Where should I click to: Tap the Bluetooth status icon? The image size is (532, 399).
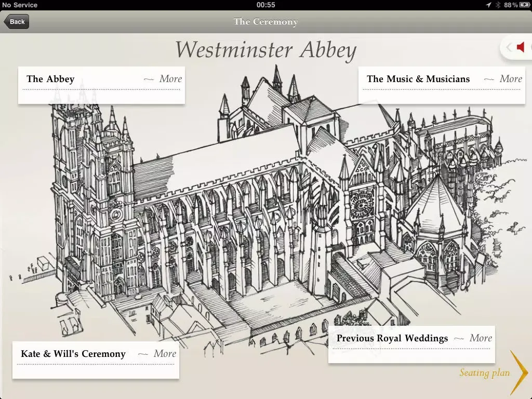498,5
